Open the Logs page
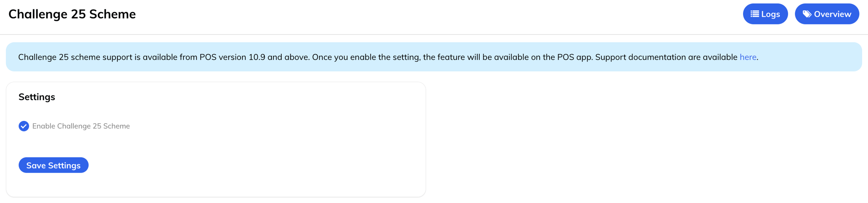Viewport: 868px width, 203px height. coord(765,14)
